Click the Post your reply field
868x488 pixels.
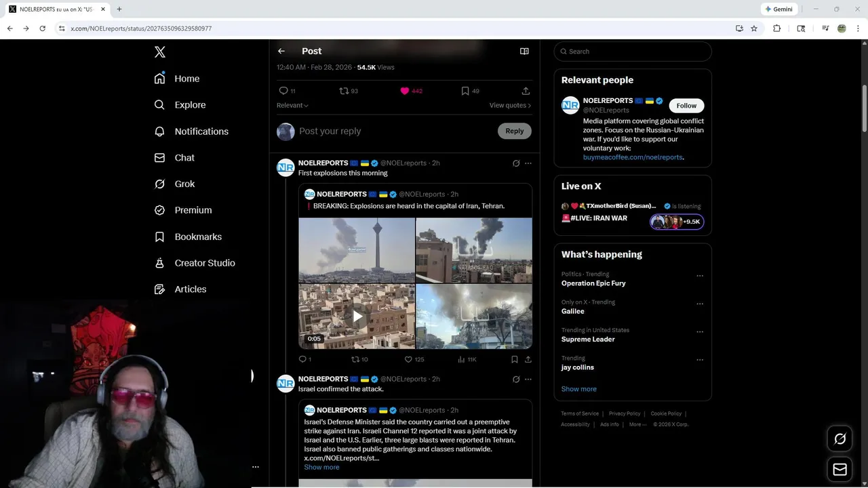point(396,131)
